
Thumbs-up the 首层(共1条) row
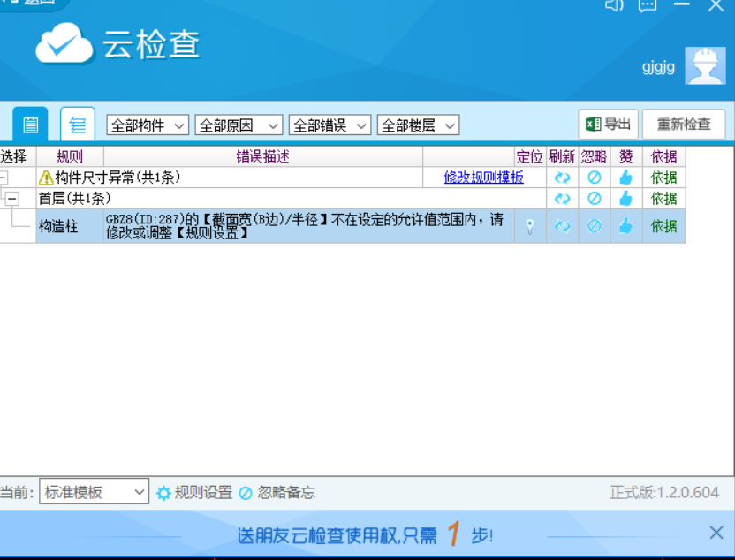click(x=625, y=199)
